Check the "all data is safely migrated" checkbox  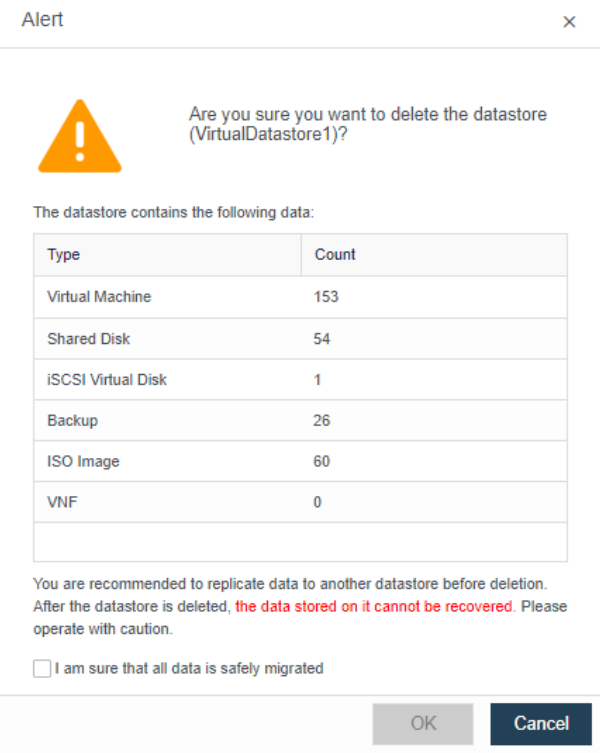[x=42, y=669]
